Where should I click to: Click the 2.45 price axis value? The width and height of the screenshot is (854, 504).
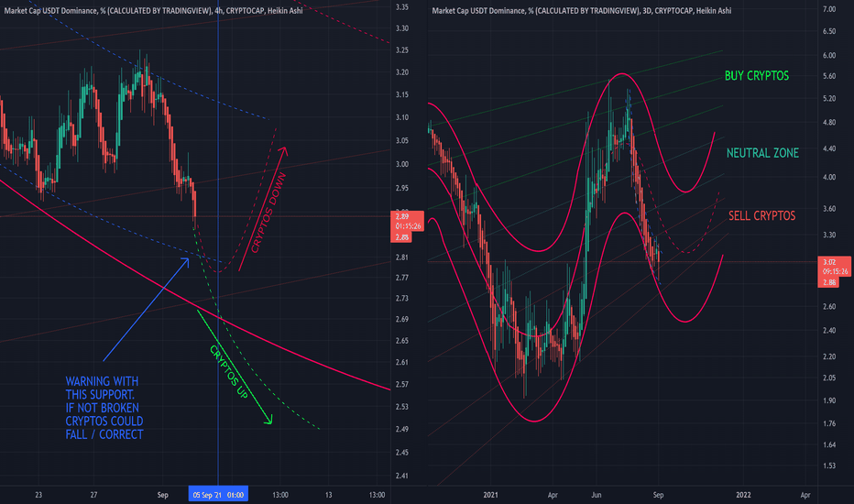[402, 453]
